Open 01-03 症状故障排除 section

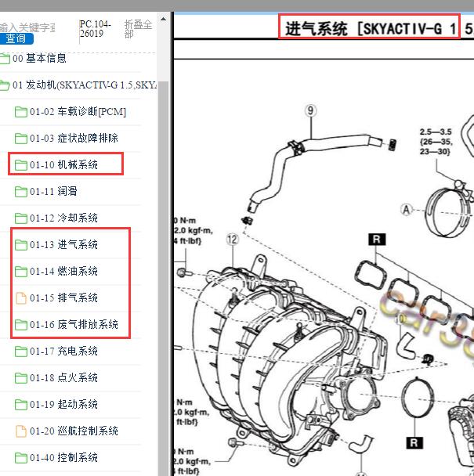click(74, 138)
